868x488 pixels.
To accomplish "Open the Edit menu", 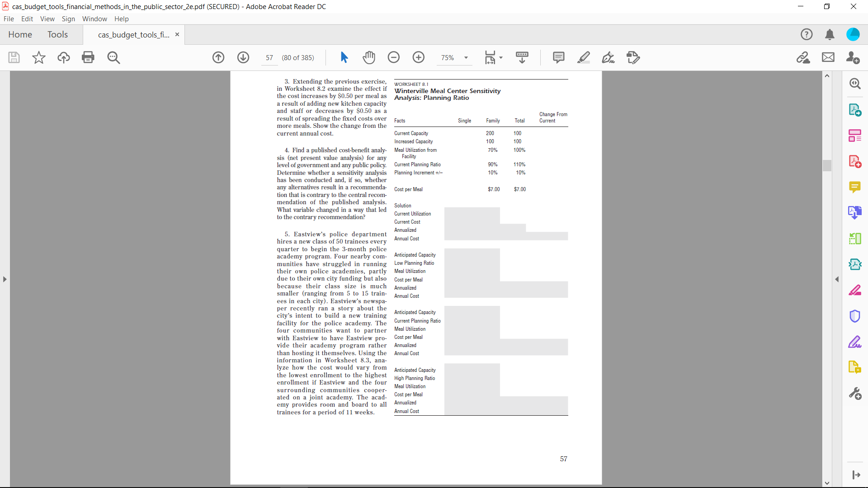I will [27, 19].
